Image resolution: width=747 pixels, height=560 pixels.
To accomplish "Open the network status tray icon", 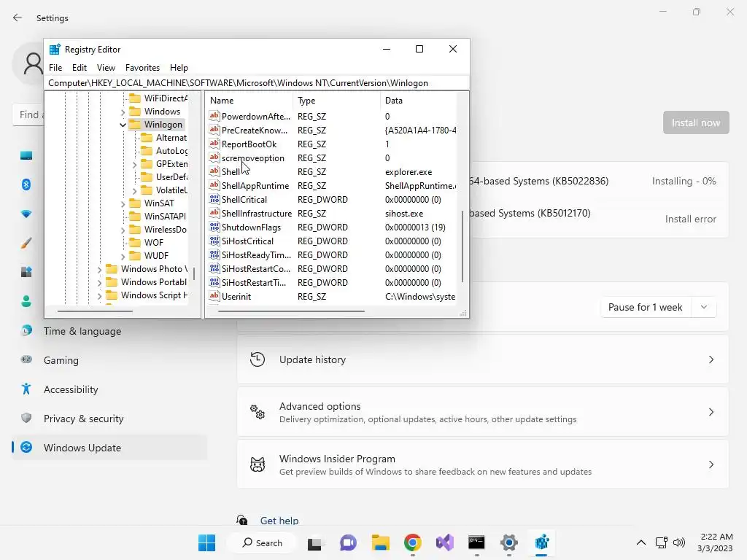I will (x=661, y=542).
